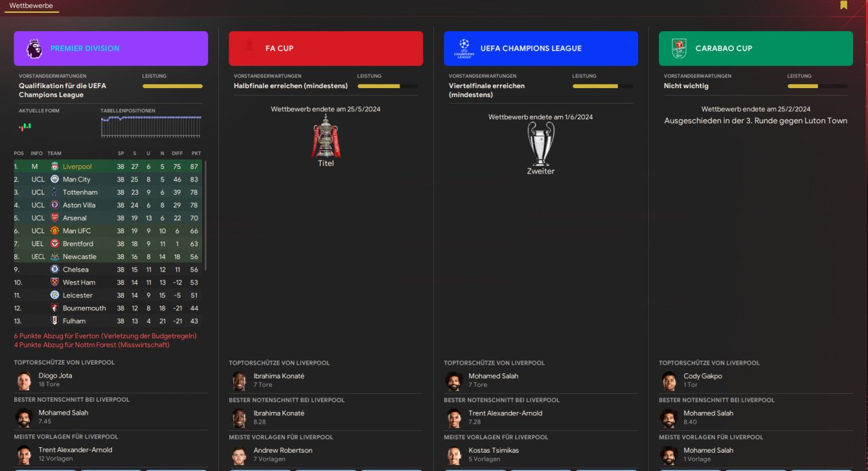Open the Premier Division header icon
The height and width of the screenshot is (471, 868).
pos(34,48)
